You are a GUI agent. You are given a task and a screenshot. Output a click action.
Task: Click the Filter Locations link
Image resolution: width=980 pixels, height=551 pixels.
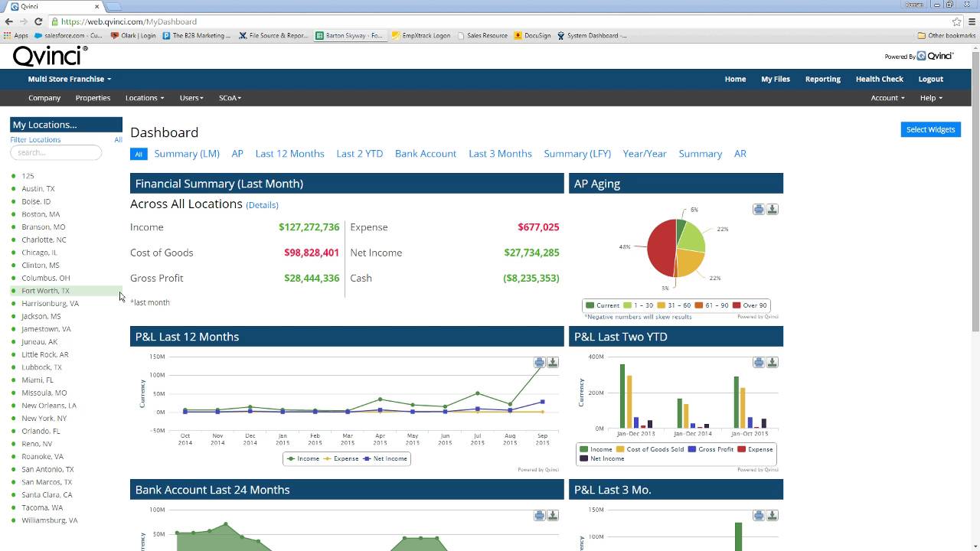click(35, 140)
